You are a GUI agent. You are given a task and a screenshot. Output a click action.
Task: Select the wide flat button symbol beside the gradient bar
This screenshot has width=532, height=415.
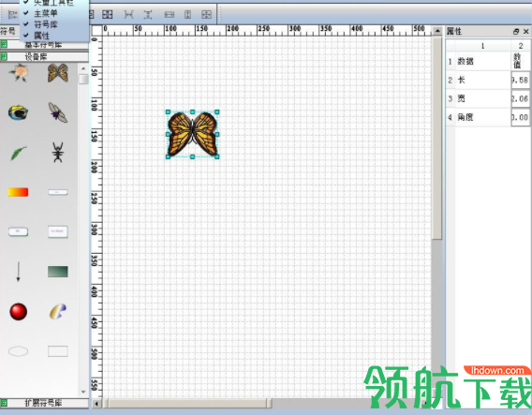tap(58, 192)
